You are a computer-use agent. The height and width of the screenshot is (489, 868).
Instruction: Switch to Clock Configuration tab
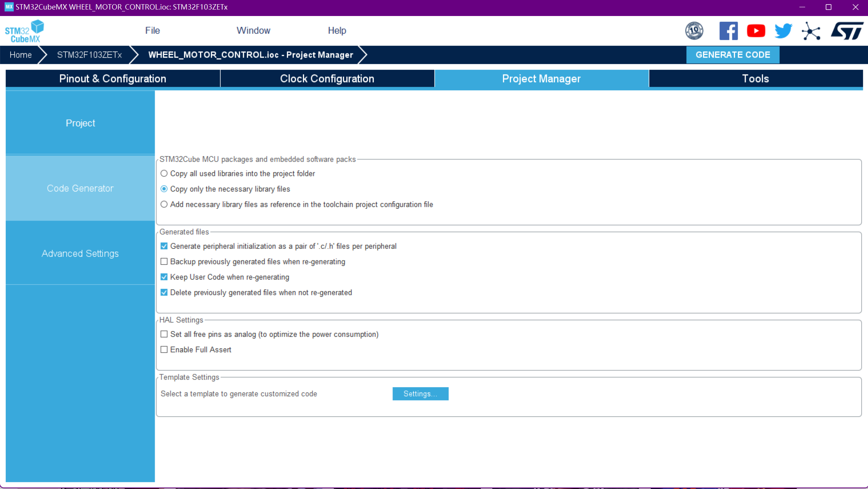click(x=327, y=79)
